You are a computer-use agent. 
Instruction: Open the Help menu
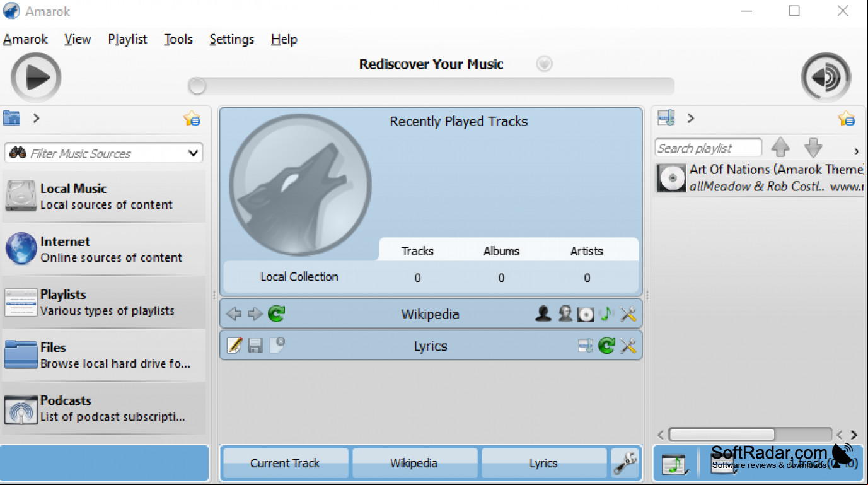(x=284, y=39)
